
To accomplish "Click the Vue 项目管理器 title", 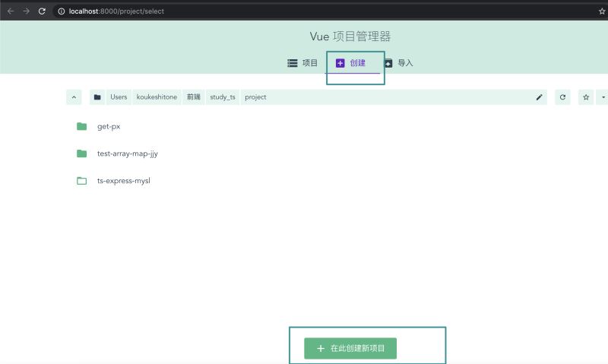I will point(350,36).
